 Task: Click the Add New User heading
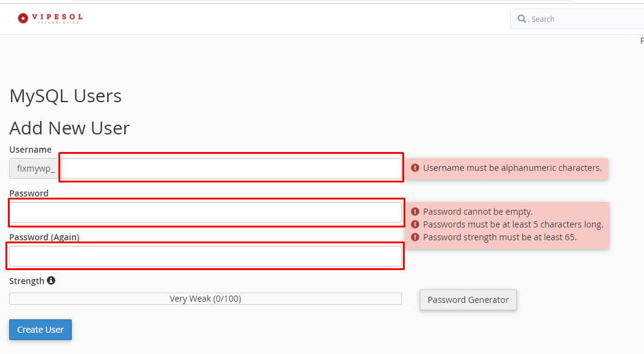click(69, 128)
